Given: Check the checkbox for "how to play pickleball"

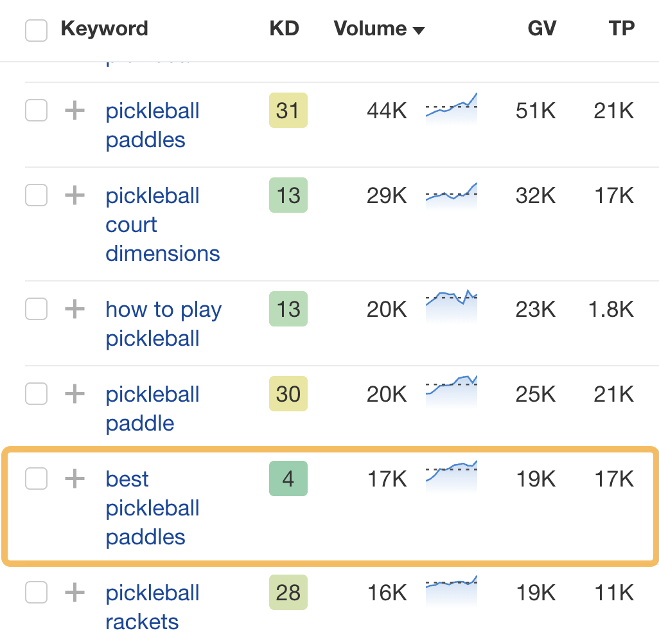Looking at the screenshot, I should 36,309.
